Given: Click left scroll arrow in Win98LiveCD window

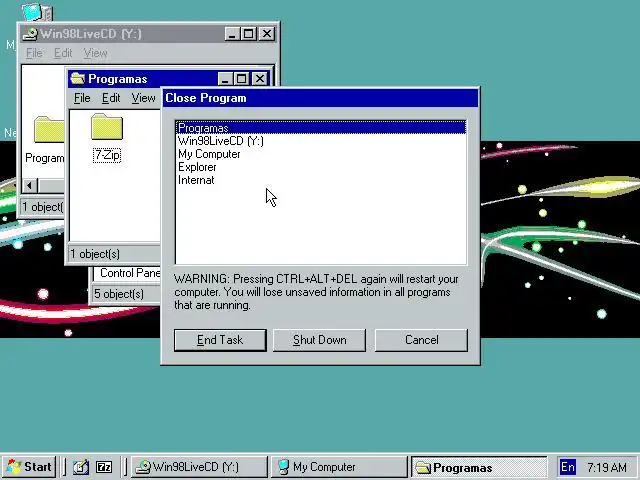Looking at the screenshot, I should click(x=29, y=186).
